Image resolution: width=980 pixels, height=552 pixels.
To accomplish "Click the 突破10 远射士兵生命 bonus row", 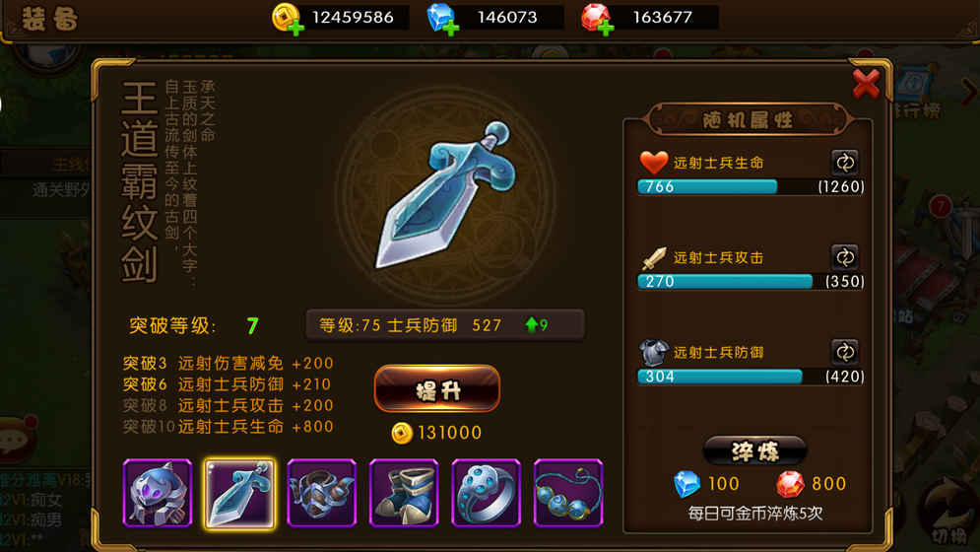I will pyautogui.click(x=229, y=427).
